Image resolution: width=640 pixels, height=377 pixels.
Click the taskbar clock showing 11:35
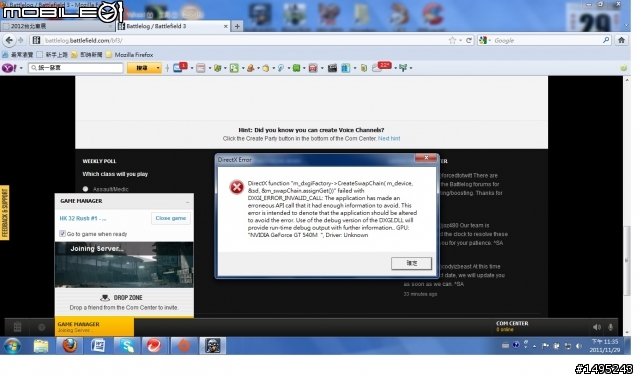click(x=604, y=346)
